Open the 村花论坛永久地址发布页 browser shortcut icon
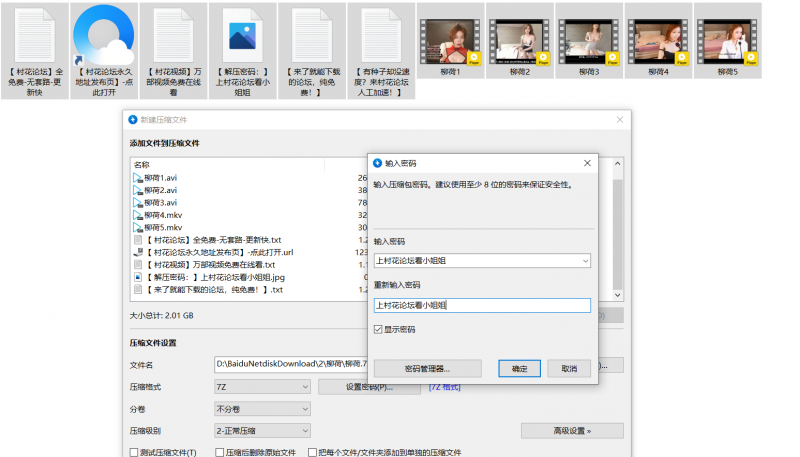This screenshot has height=457, width=800. coord(103,36)
